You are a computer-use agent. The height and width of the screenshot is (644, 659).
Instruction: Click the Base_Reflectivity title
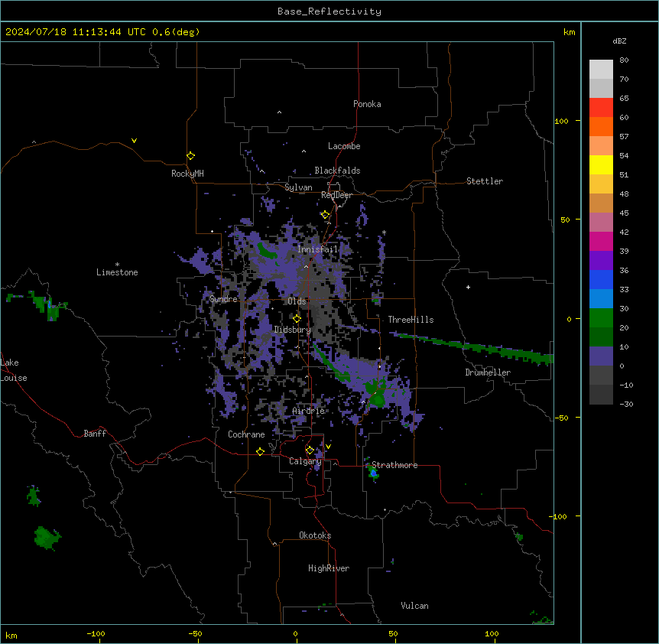(x=329, y=11)
